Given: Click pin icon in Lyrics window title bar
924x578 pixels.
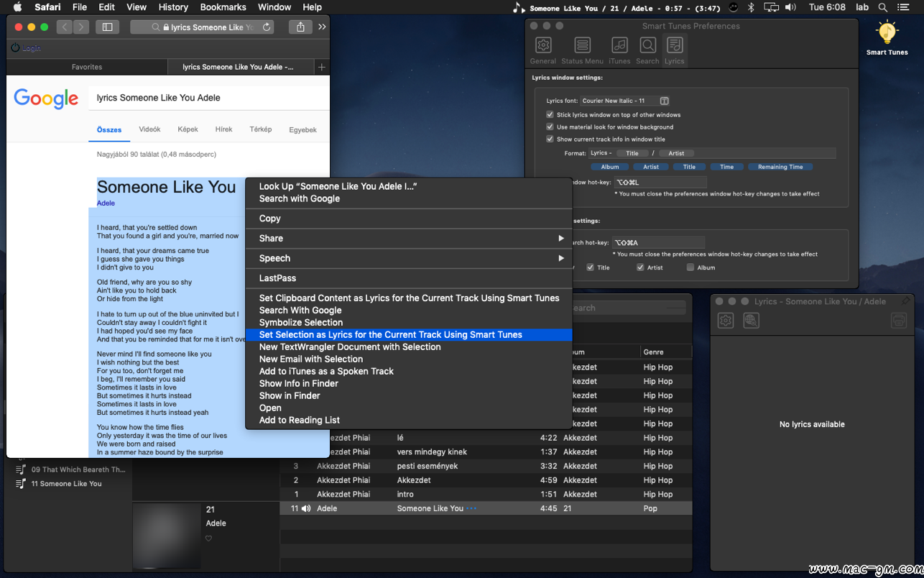Looking at the screenshot, I should pyautogui.click(x=905, y=301).
